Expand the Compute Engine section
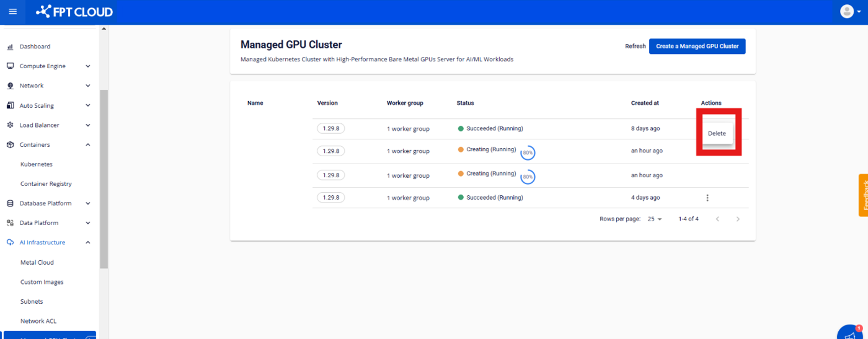The width and height of the screenshot is (868, 339). coord(88,66)
